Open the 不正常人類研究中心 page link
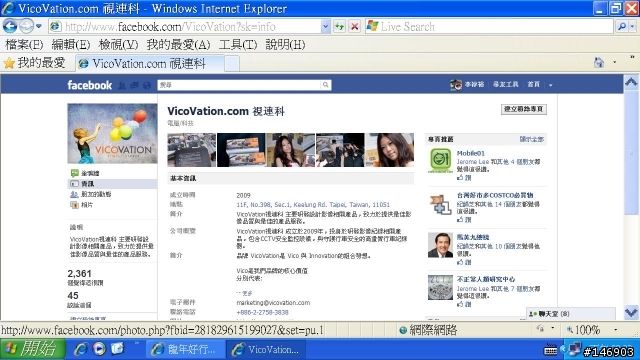 coord(486,279)
